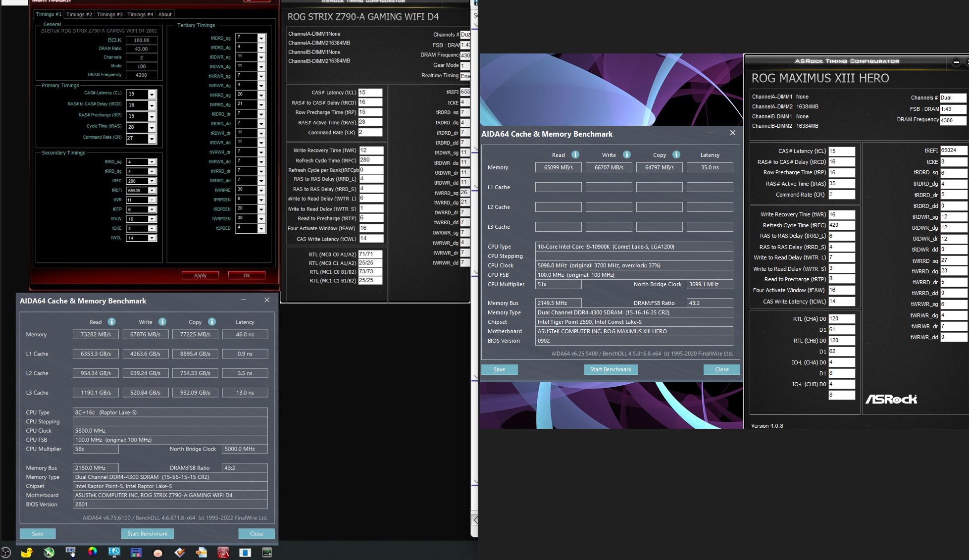This screenshot has width=969, height=560.
Task: Click Save in left AIDA64 benchmark window
Action: coord(38,533)
